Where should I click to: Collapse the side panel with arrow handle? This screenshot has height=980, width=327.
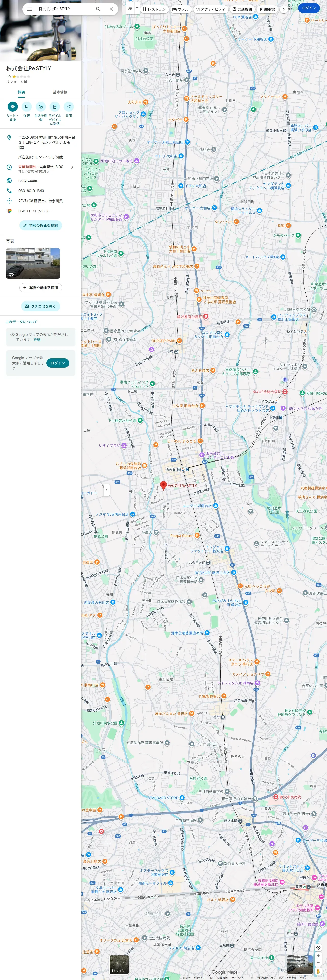(x=107, y=490)
